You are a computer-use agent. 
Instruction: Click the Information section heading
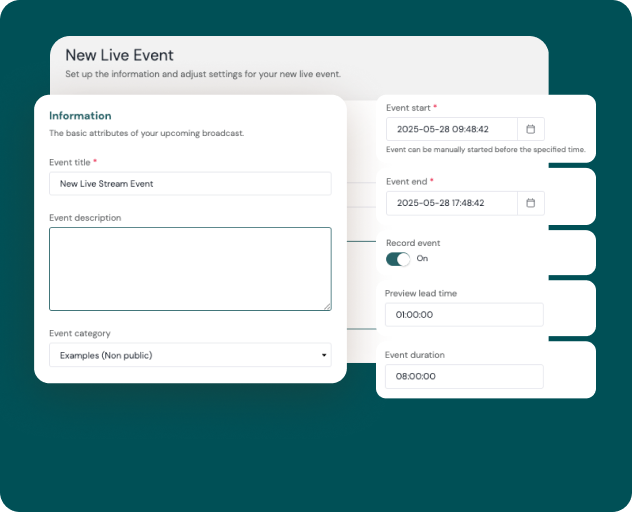click(80, 116)
